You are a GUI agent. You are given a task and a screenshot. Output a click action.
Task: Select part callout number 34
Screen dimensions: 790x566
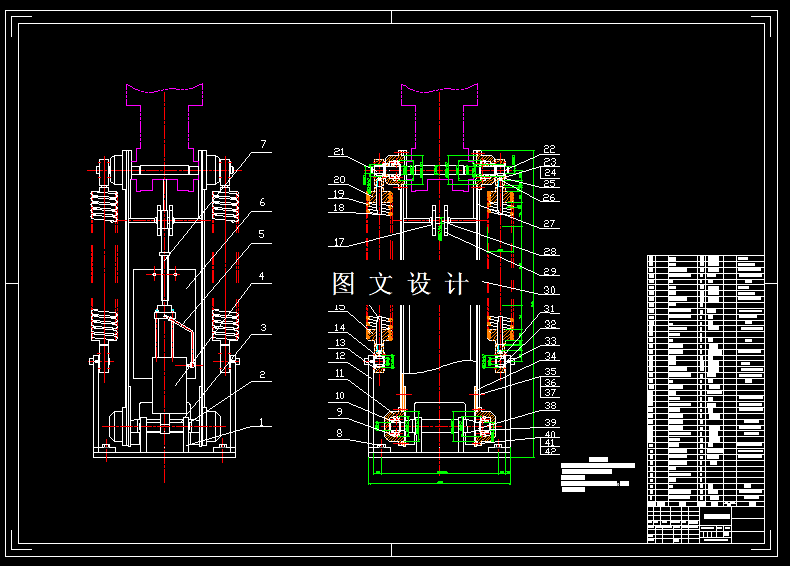tap(551, 356)
